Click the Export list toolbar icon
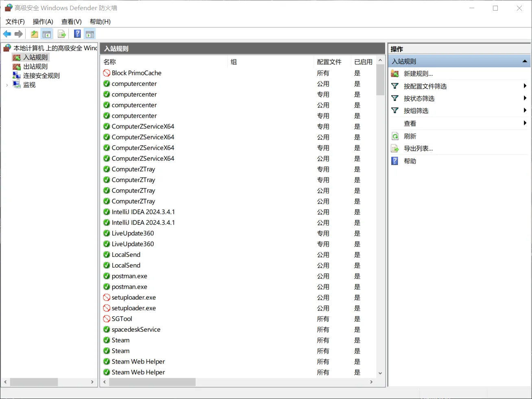Viewport: 532px width, 399px height. tap(62, 34)
